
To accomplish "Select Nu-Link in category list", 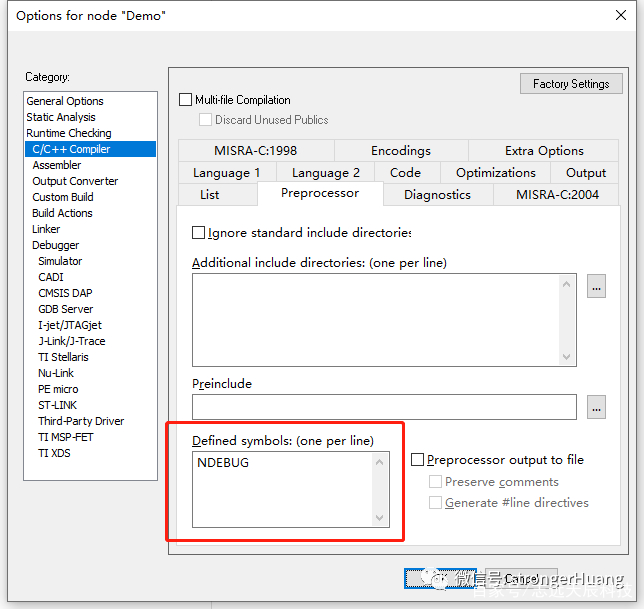I will [90, 373].
